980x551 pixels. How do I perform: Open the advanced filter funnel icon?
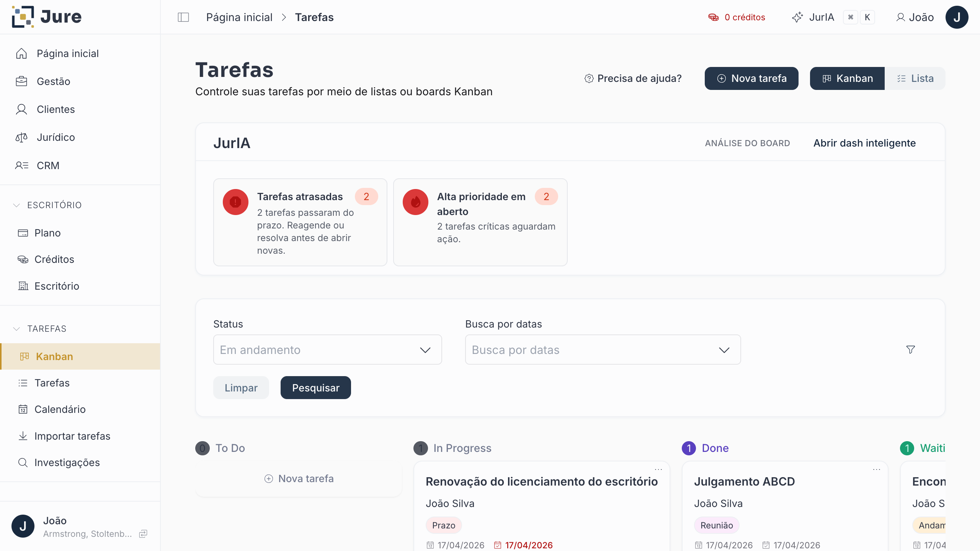pyautogui.click(x=911, y=349)
